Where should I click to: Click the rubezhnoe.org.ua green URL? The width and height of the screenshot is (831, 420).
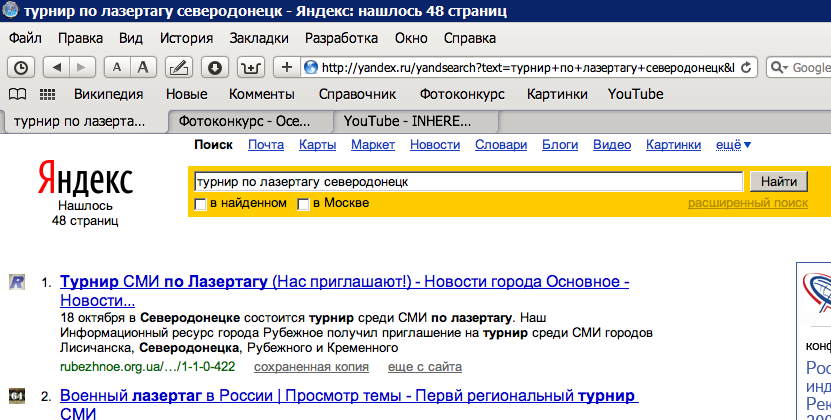click(147, 367)
